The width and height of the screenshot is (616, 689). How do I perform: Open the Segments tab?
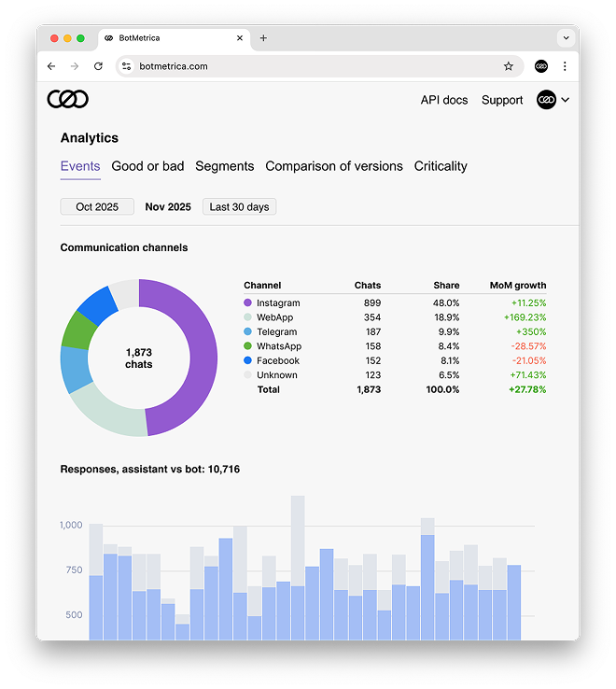224,166
